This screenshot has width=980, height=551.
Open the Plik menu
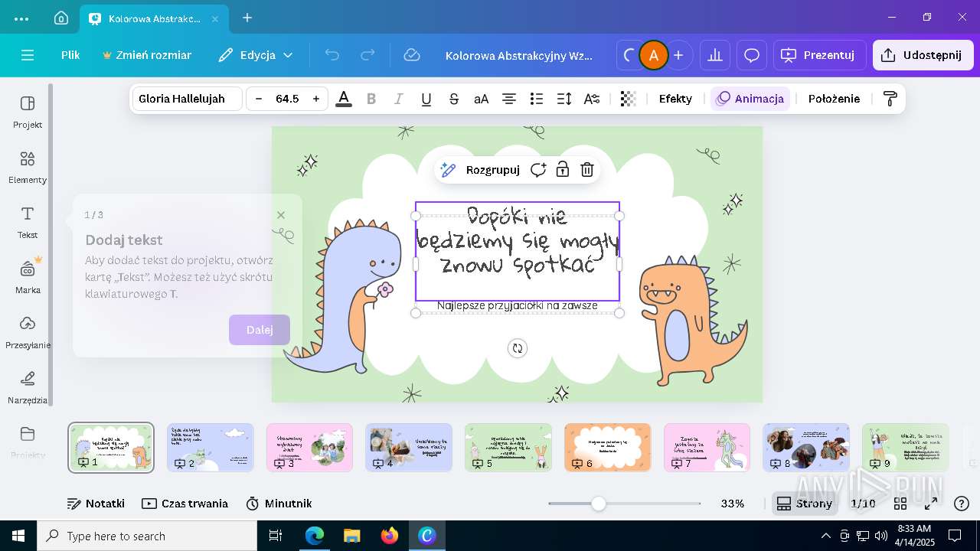point(70,55)
